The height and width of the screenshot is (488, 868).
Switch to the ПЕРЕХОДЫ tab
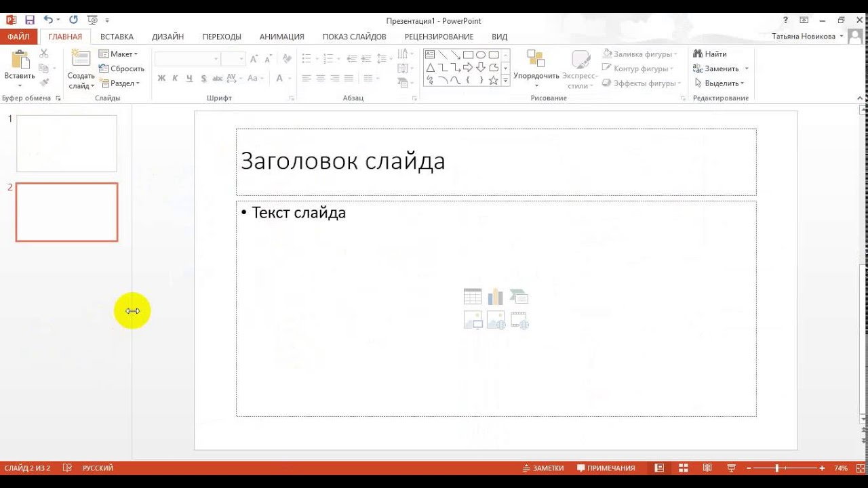coord(222,37)
